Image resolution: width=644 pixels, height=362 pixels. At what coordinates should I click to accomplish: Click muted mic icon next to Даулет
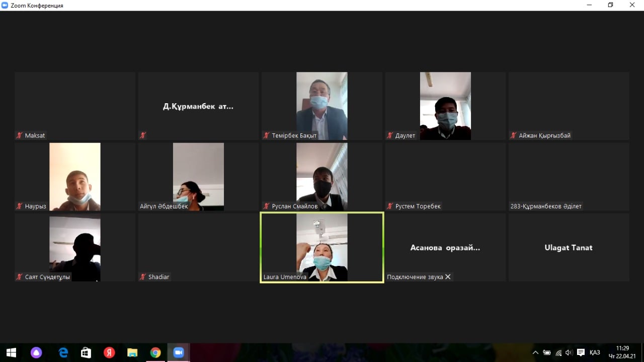[390, 135]
